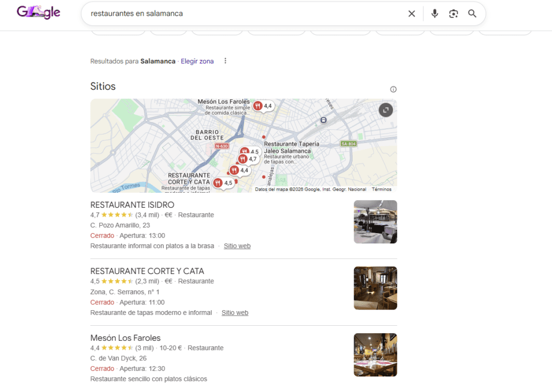This screenshot has width=552, height=392.
Task: Open the Restaurante Isidro photo thumbnail
Action: coord(375,221)
